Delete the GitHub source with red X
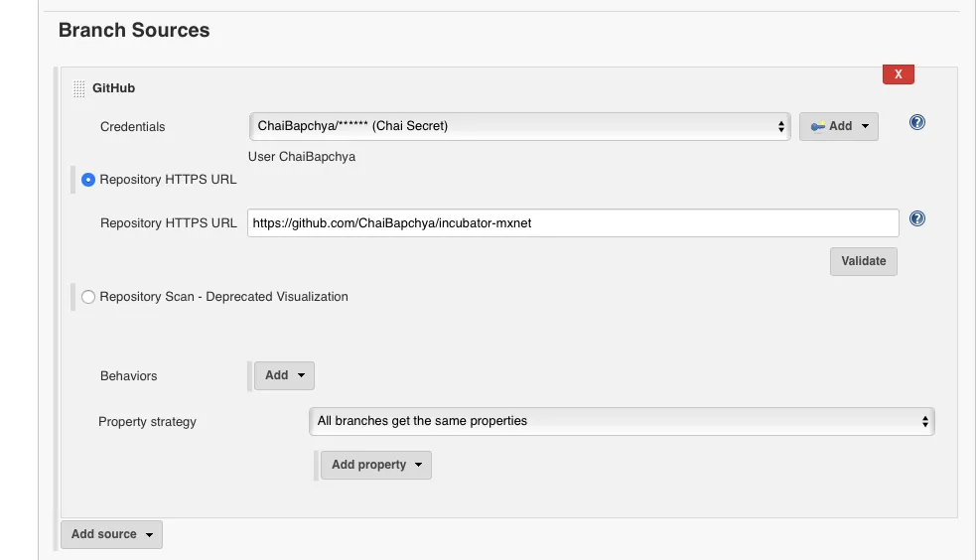The image size is (977, 560). pyautogui.click(x=898, y=74)
